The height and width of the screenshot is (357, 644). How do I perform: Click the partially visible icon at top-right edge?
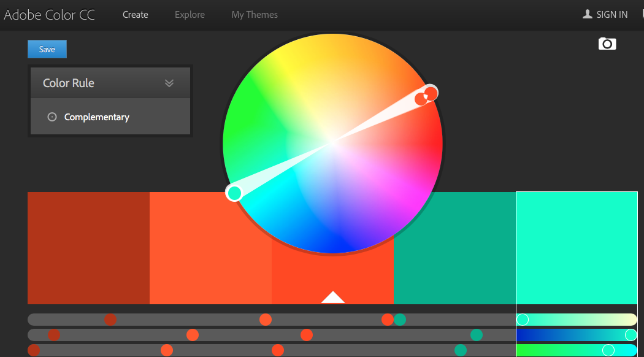(x=641, y=14)
